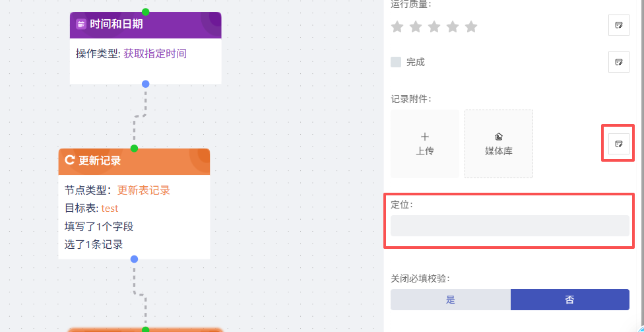Click the blue output port of 时间和日期 node
This screenshot has height=332, width=644.
pos(146,84)
